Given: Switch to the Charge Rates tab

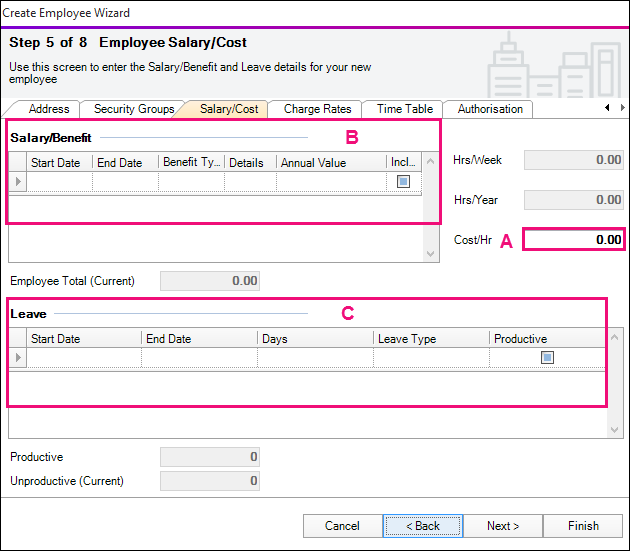Looking at the screenshot, I should click(x=317, y=109).
